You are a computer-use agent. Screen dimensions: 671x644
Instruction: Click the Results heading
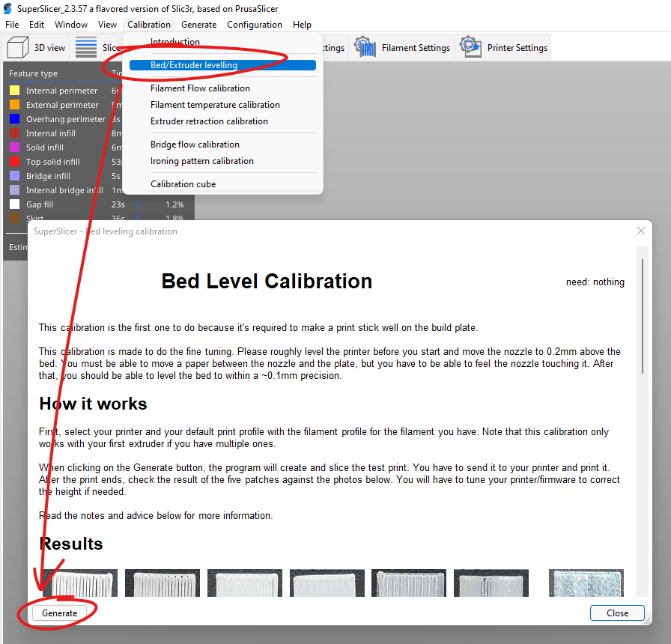[x=71, y=544]
